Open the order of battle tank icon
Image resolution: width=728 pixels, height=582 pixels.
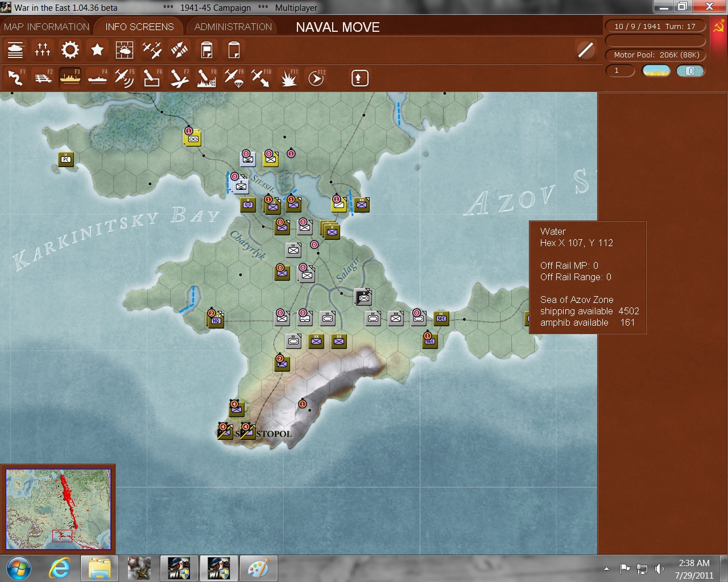15,50
